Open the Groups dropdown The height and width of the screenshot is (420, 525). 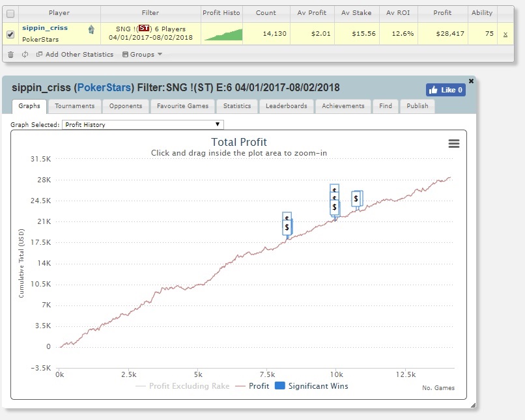[142, 54]
